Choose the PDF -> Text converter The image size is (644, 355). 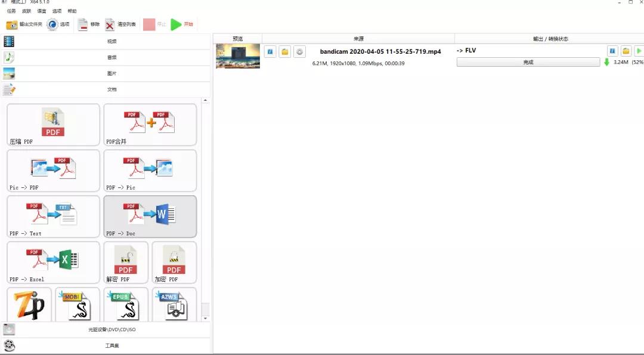(54, 217)
